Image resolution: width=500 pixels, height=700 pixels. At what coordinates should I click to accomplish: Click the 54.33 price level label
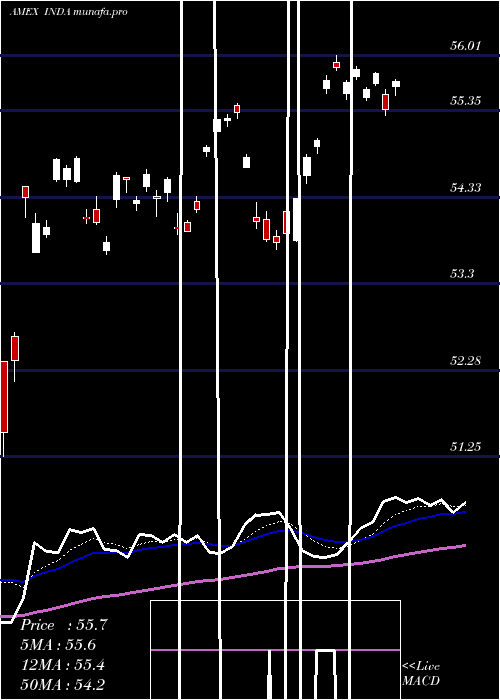click(465, 188)
